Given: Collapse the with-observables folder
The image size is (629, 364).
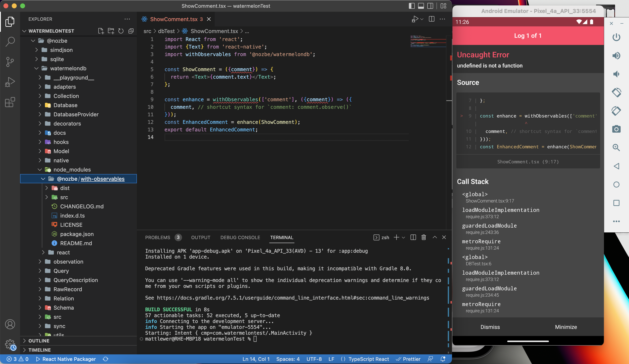Looking at the screenshot, I should [x=43, y=179].
